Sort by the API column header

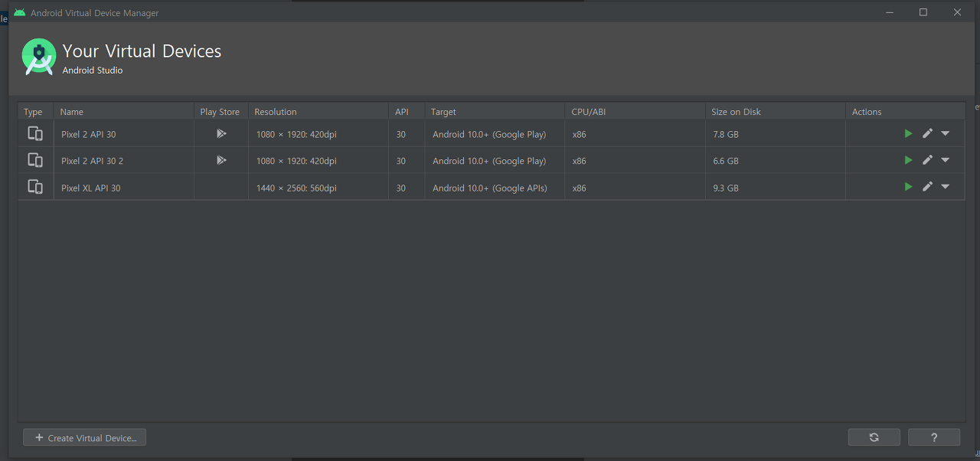(407, 112)
